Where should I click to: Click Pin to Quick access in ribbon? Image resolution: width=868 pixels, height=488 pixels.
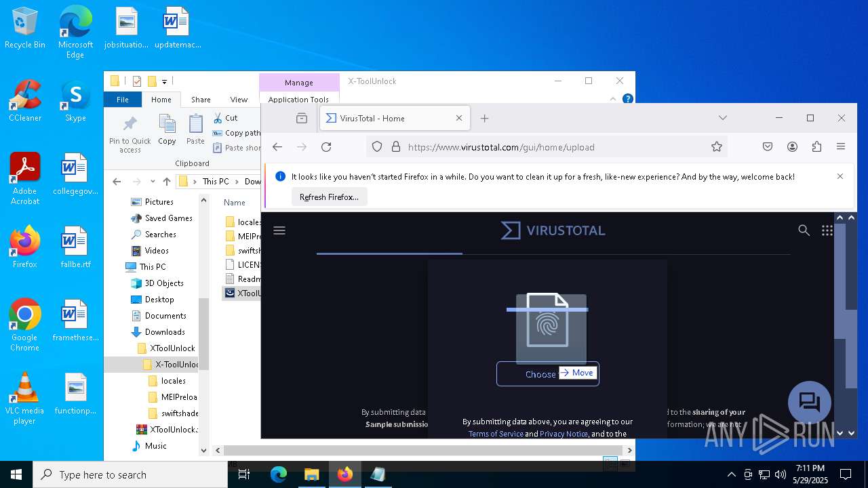click(x=130, y=134)
